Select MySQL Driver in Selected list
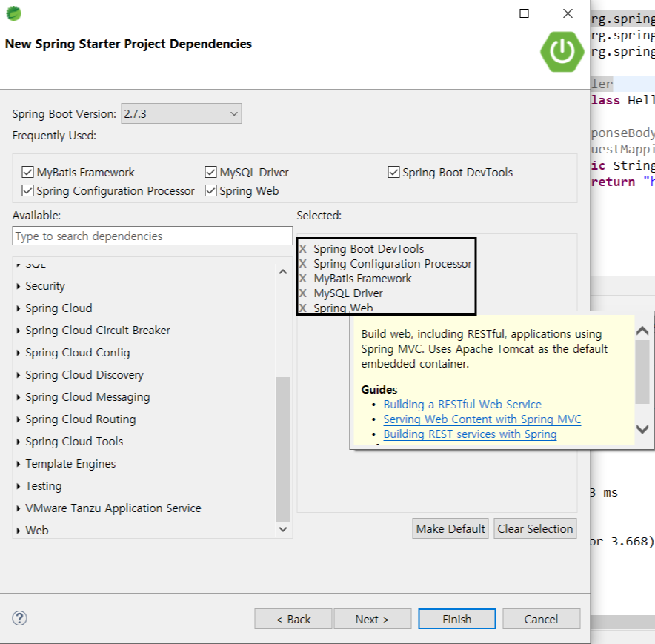655x644 pixels. tap(348, 293)
